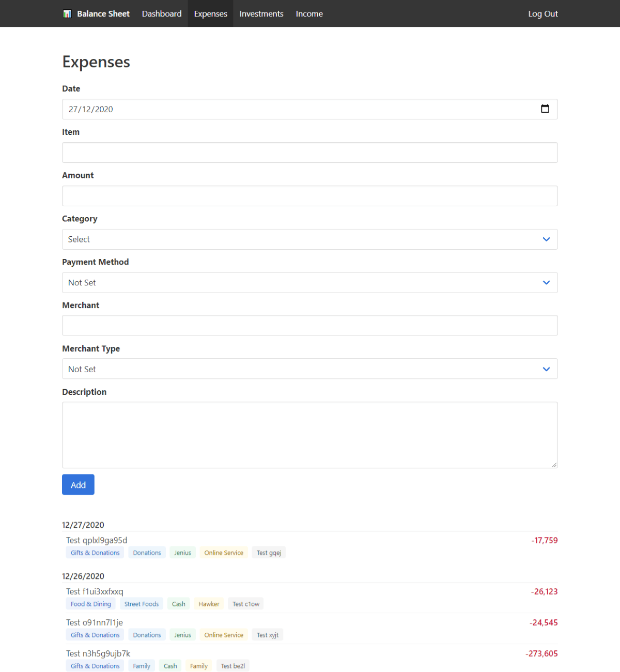Click the Balance Sheet logo icon
This screenshot has width=620, height=672.
(67, 14)
